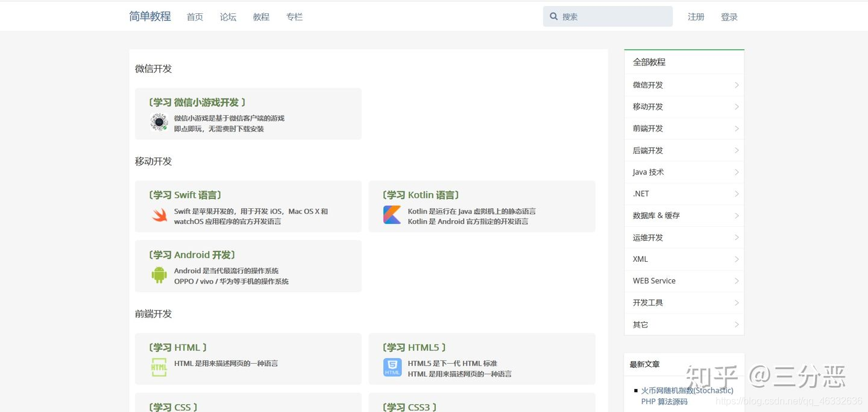868x412 pixels.
Task: Click 'OPPO / vivo / 华为等手机的操作系统' description
Action: pyautogui.click(x=231, y=282)
